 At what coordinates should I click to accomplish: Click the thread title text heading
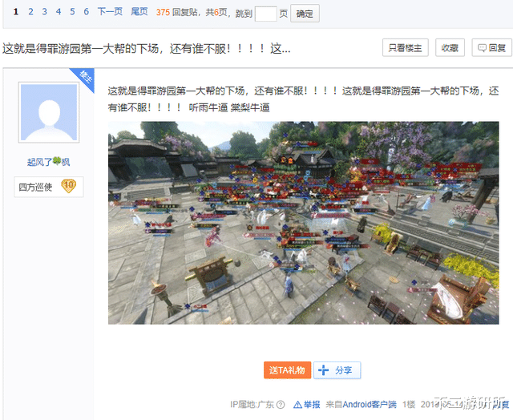coord(146,49)
